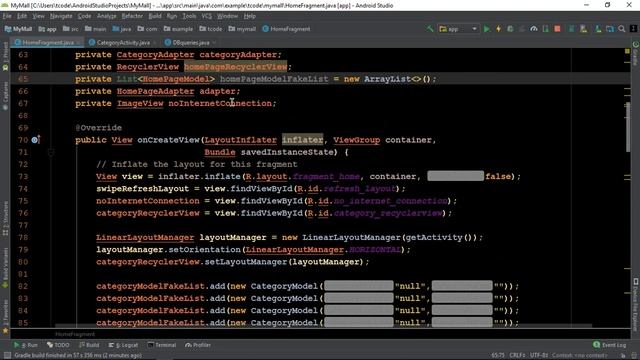
Task: Click the CRLF line separator status entry
Action: pos(517,356)
